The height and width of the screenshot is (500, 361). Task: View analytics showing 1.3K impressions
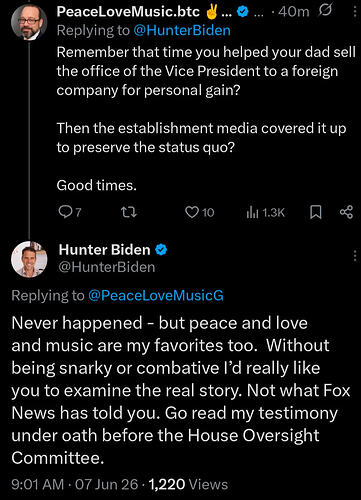coord(265,212)
